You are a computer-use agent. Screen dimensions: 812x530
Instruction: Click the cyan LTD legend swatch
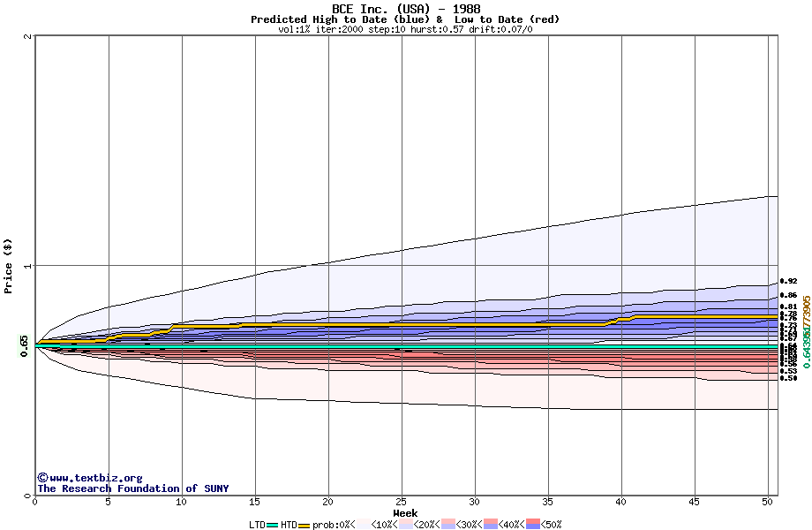pyautogui.click(x=273, y=525)
